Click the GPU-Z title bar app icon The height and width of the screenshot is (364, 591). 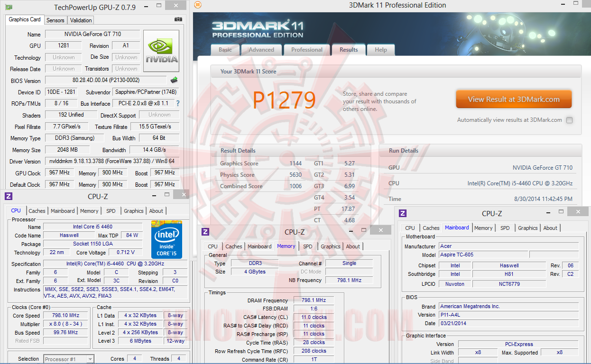pyautogui.click(x=9, y=7)
